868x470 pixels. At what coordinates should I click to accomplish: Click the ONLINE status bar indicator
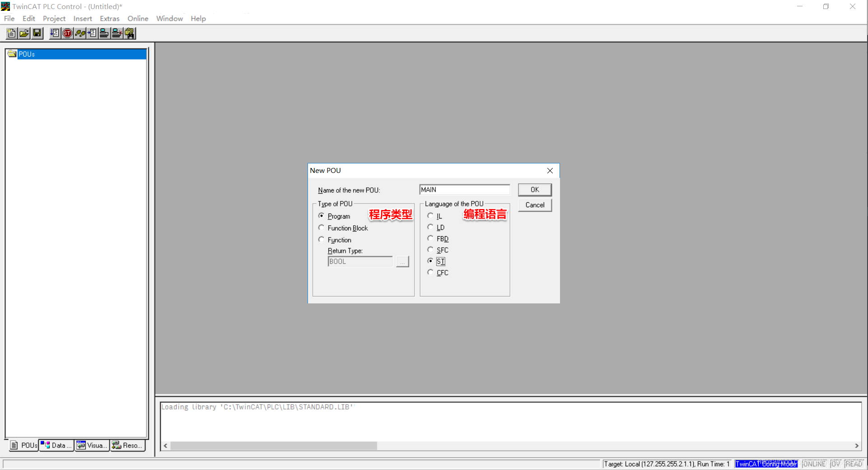click(814, 464)
